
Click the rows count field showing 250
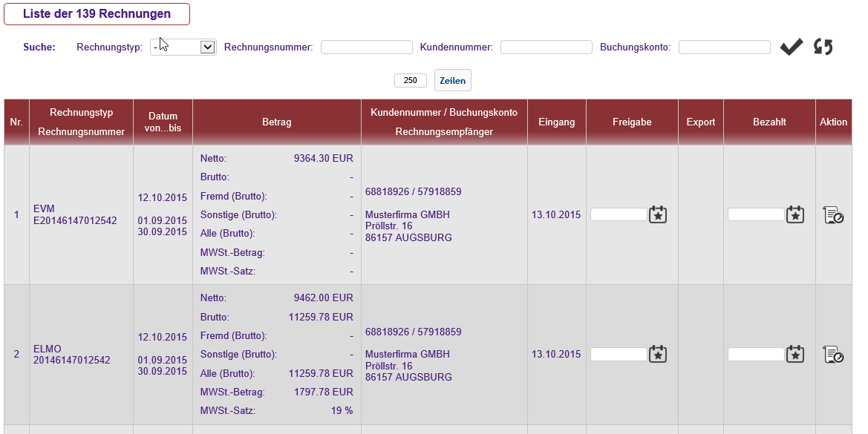tap(410, 80)
